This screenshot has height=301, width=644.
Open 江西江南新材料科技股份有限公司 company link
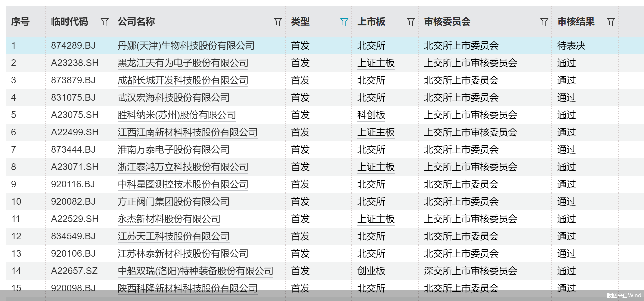(x=188, y=132)
